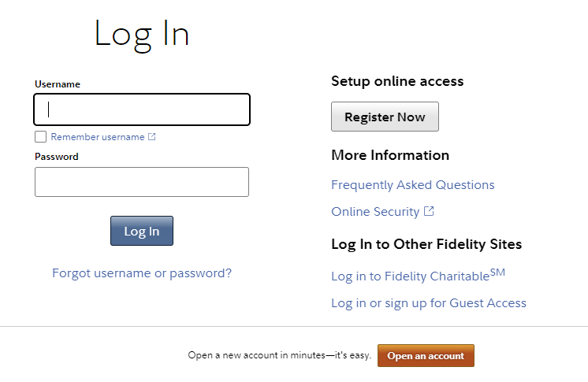The image size is (588, 382).
Task: Click the Password field label
Action: coord(57,157)
